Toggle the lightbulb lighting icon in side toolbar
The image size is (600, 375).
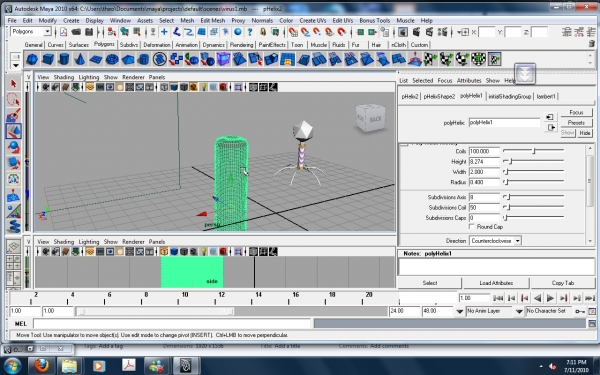[x=204, y=252]
